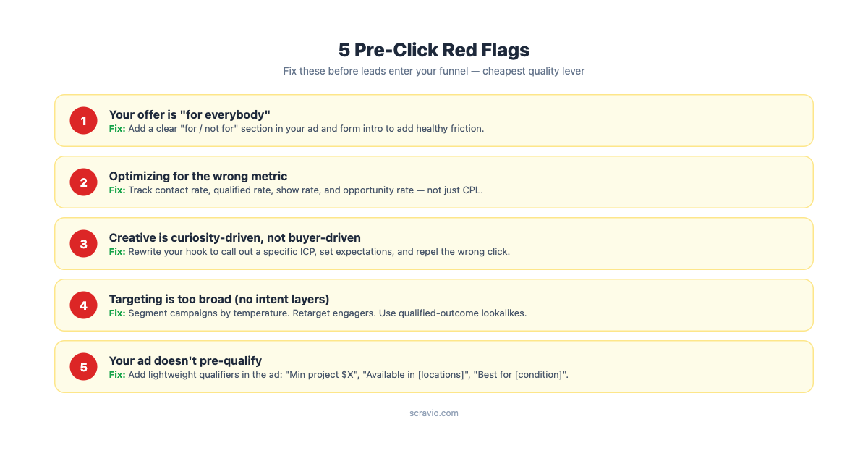The image size is (868, 456).
Task: Click the fix text about lightweight qualifiers
Action: [348, 375]
